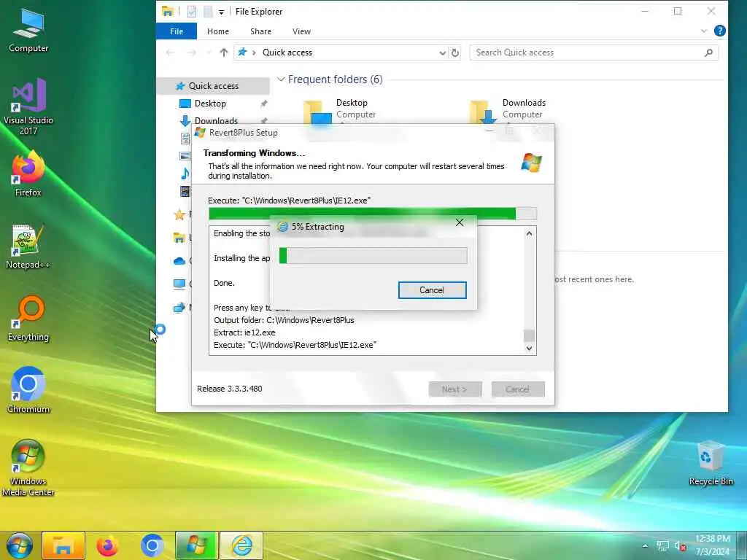Click the 'Extract: ie12.exe' log line
747x560 pixels.
[x=244, y=332]
